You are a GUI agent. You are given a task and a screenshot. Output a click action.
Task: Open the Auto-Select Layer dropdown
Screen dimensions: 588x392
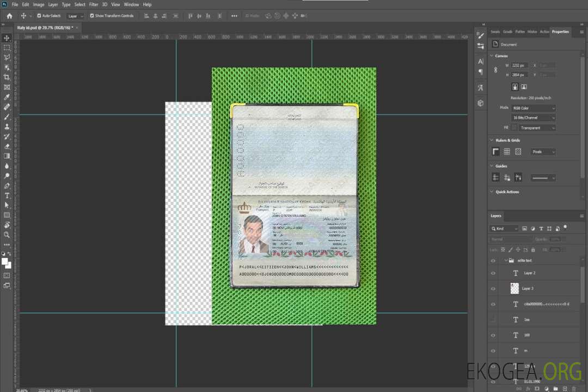click(75, 16)
